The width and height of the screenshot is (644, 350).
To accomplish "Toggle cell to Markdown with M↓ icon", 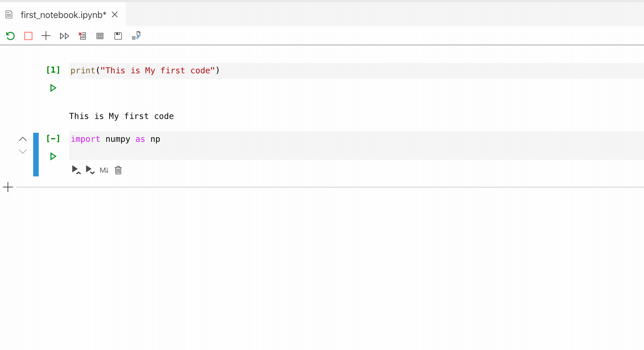I will pyautogui.click(x=104, y=170).
